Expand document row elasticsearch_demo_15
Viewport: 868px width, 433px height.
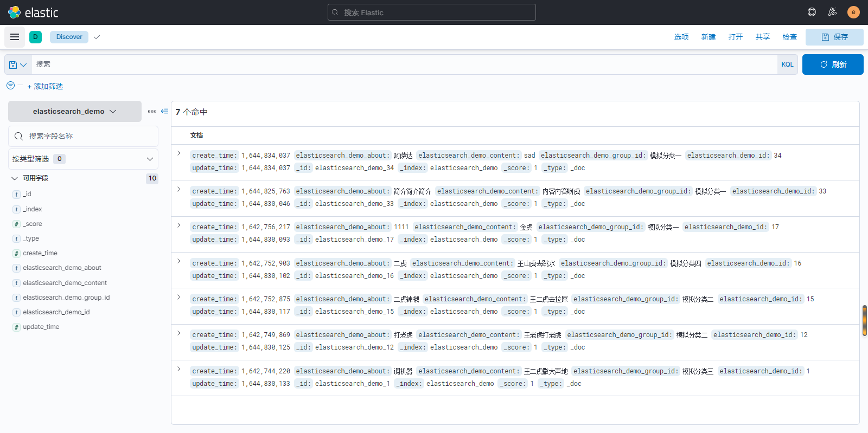coord(179,297)
